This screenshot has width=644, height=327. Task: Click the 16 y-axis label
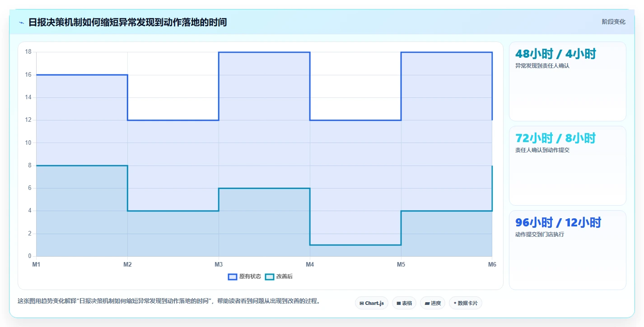(28, 75)
